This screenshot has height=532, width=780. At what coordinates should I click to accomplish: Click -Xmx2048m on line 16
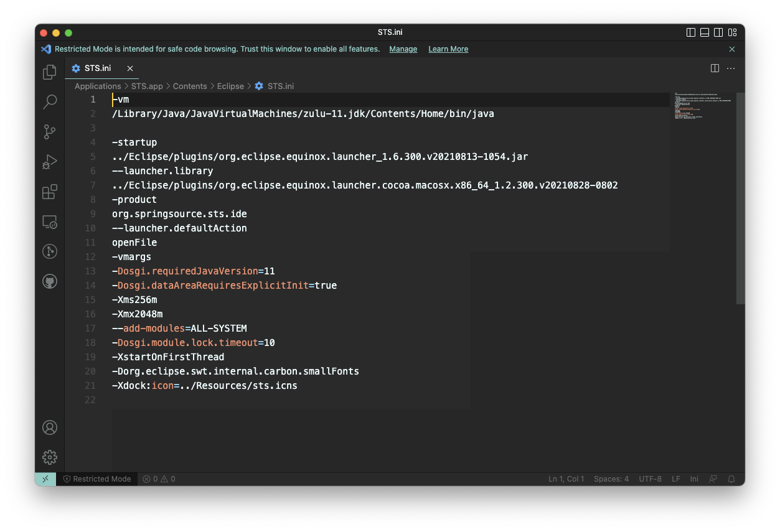[x=137, y=314]
